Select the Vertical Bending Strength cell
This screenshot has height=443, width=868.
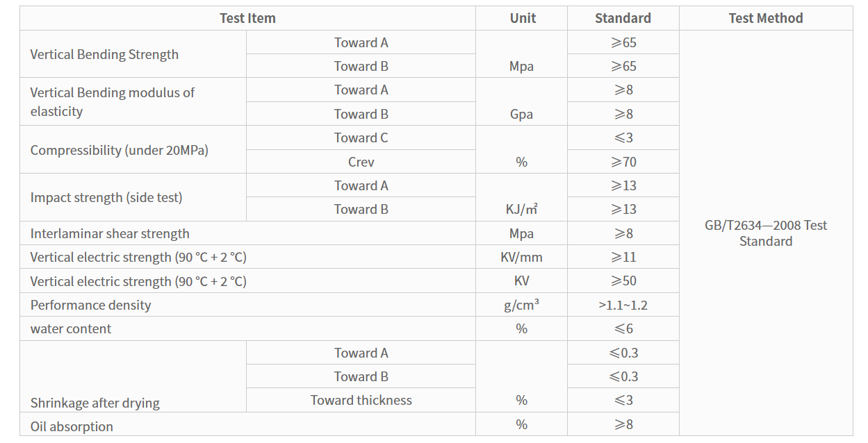pos(133,54)
